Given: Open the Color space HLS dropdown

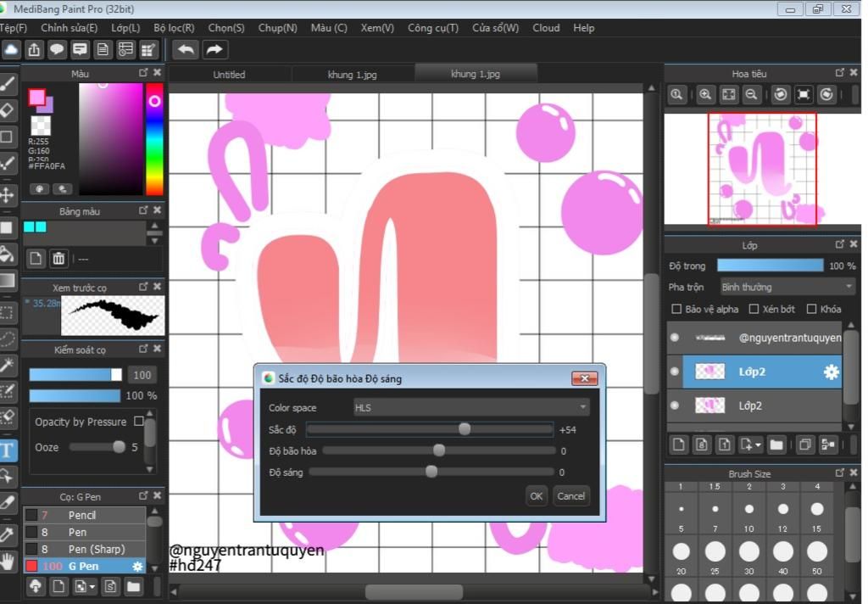Looking at the screenshot, I should [x=471, y=408].
